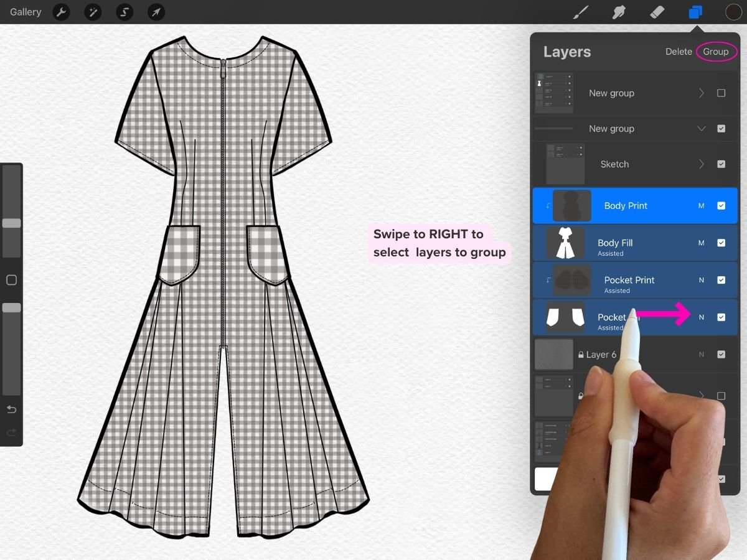Open the blend mode M on Body Print

tap(702, 205)
